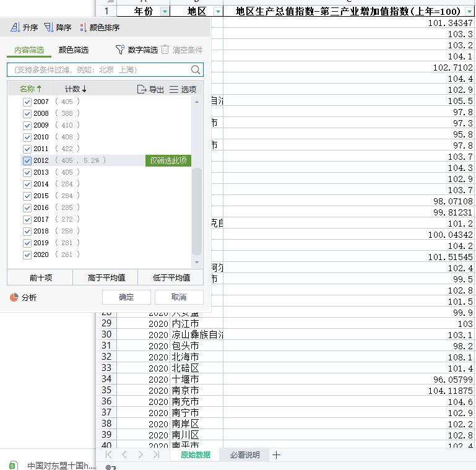Select cell 十堰市
476x470 pixels.
coord(196,379)
